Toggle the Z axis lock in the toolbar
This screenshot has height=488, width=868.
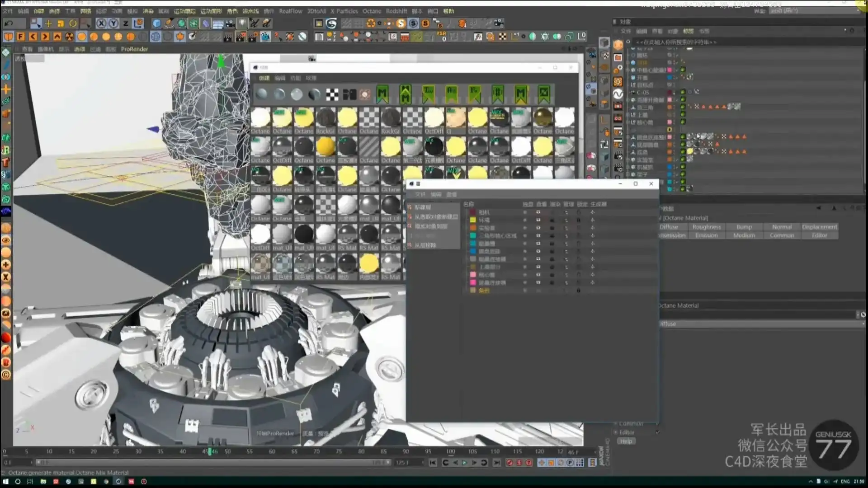pos(125,23)
